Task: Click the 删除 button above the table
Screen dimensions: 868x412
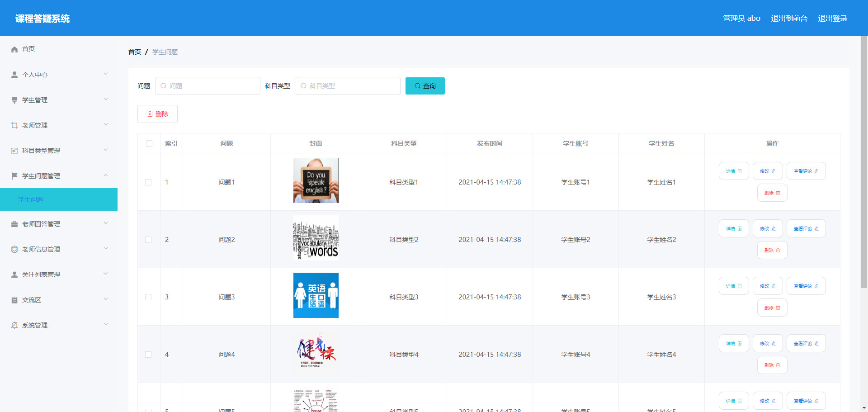Action: pos(157,114)
